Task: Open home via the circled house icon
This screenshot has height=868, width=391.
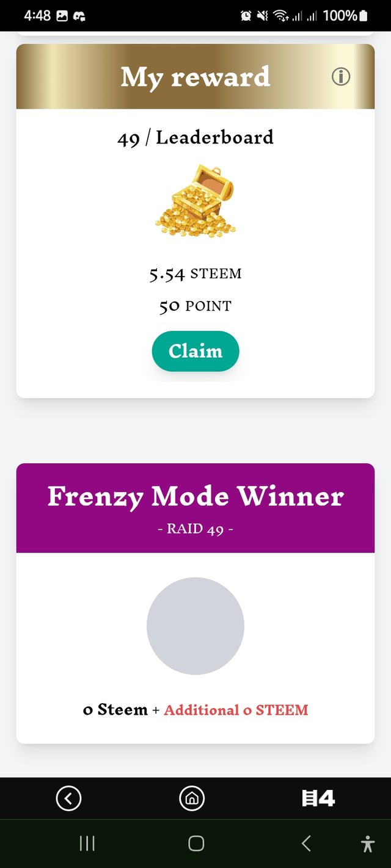Action: pos(192,798)
